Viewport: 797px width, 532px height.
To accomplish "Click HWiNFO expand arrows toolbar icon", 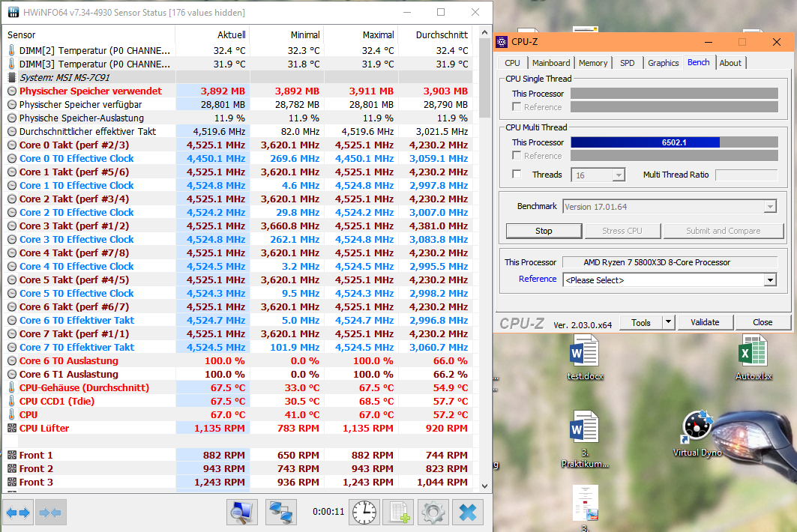I will click(18, 513).
